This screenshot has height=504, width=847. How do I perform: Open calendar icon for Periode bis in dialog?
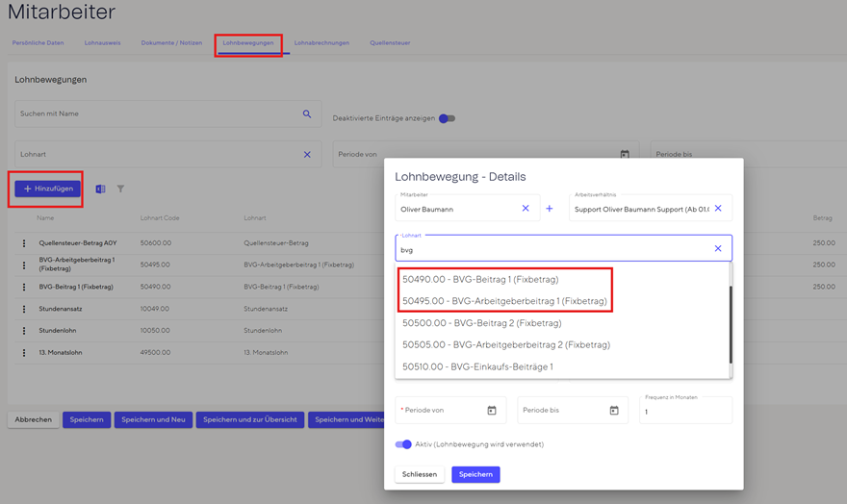click(x=614, y=411)
